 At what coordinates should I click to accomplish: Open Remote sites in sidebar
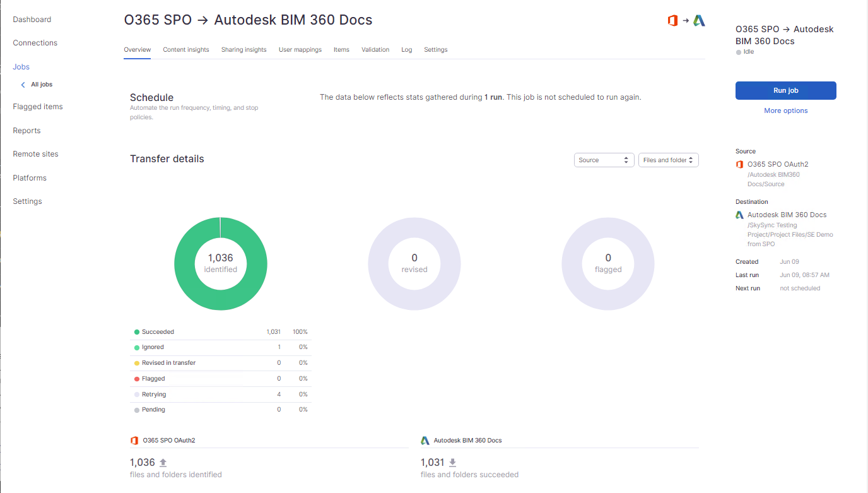coord(36,154)
